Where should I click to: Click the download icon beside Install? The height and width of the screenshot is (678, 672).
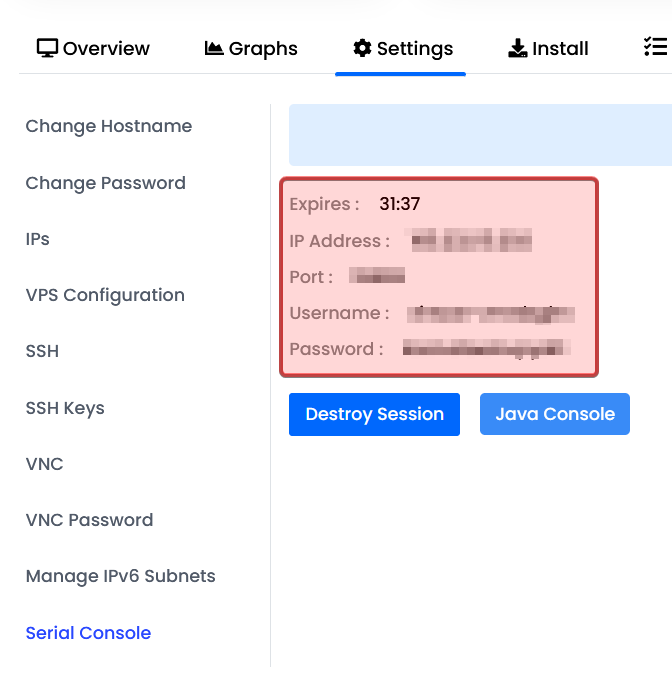pyautogui.click(x=518, y=48)
